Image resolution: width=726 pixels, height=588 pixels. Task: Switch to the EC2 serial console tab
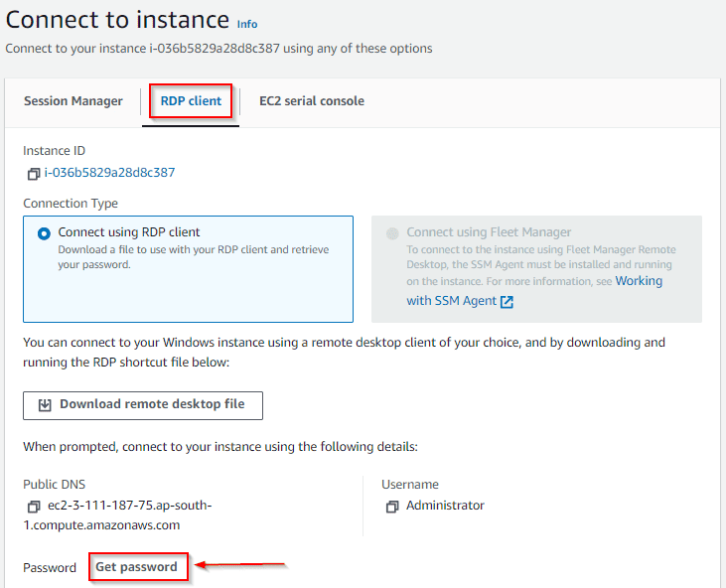pos(312,101)
